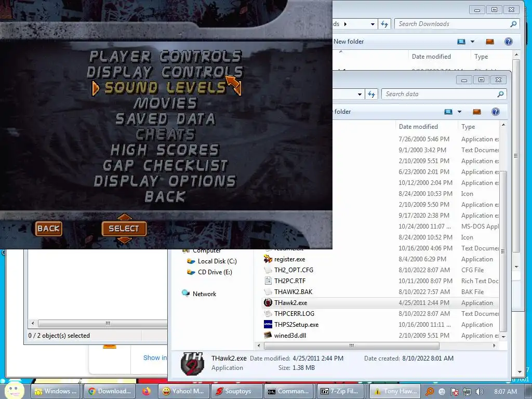This screenshot has height=399, width=532.
Task: Open SAVED DATA in the game menu
Action: 166,119
